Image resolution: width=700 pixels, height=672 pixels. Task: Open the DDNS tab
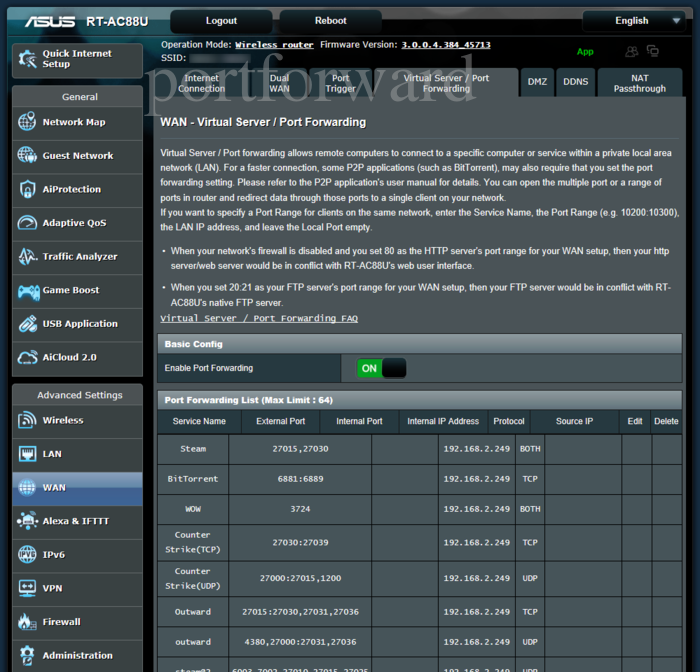click(575, 82)
